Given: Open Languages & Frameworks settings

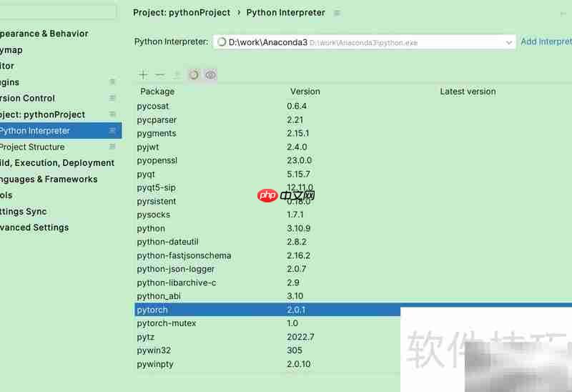Looking at the screenshot, I should (49, 180).
